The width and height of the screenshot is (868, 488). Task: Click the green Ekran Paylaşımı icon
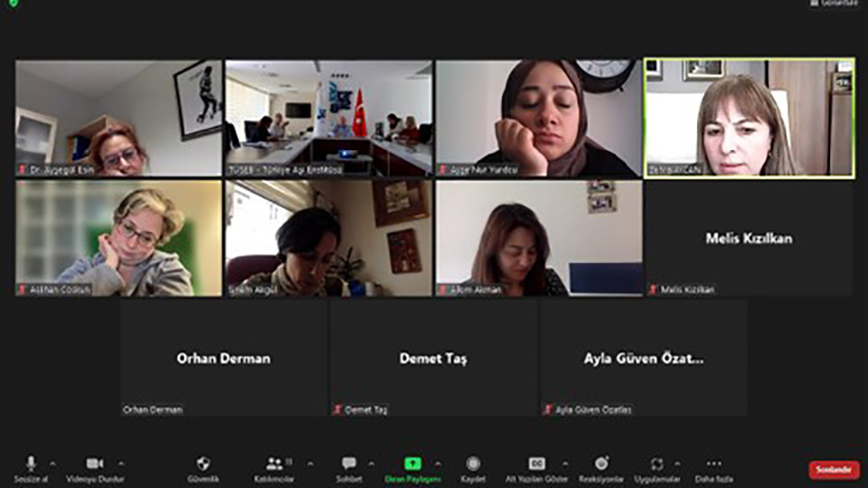(x=412, y=465)
